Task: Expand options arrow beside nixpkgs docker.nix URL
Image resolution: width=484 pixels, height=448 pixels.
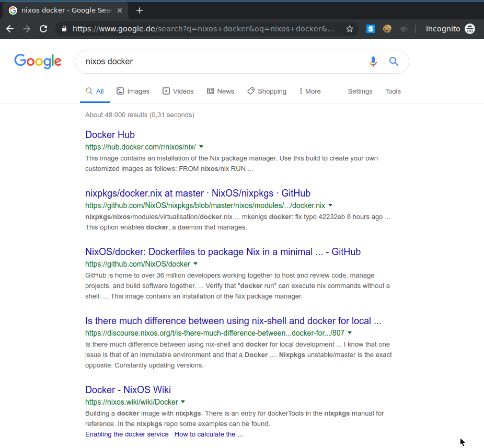Action: [x=330, y=205]
